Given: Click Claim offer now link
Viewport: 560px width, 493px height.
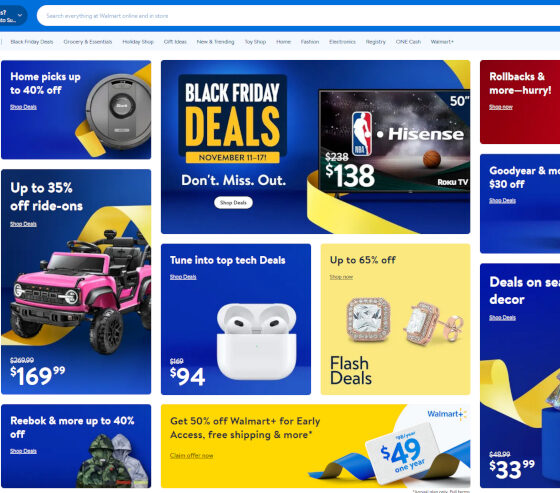Looking at the screenshot, I should click(191, 455).
